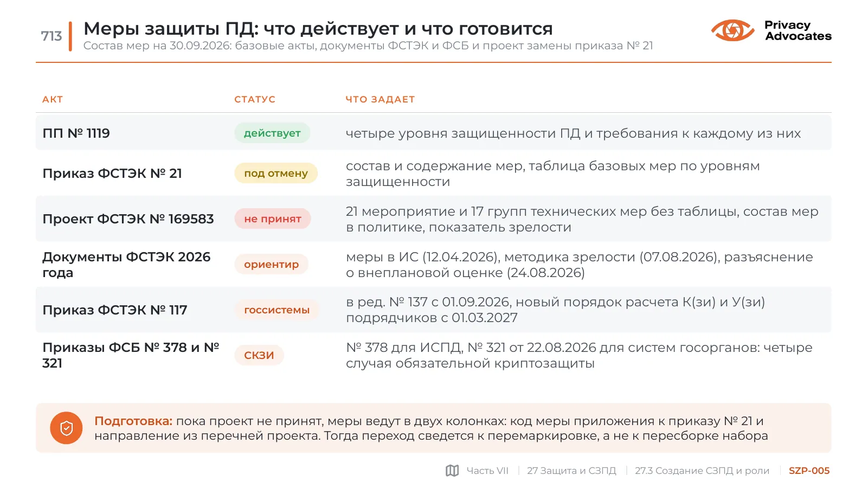Click the slide number 713
868x488 pixels.
click(52, 36)
